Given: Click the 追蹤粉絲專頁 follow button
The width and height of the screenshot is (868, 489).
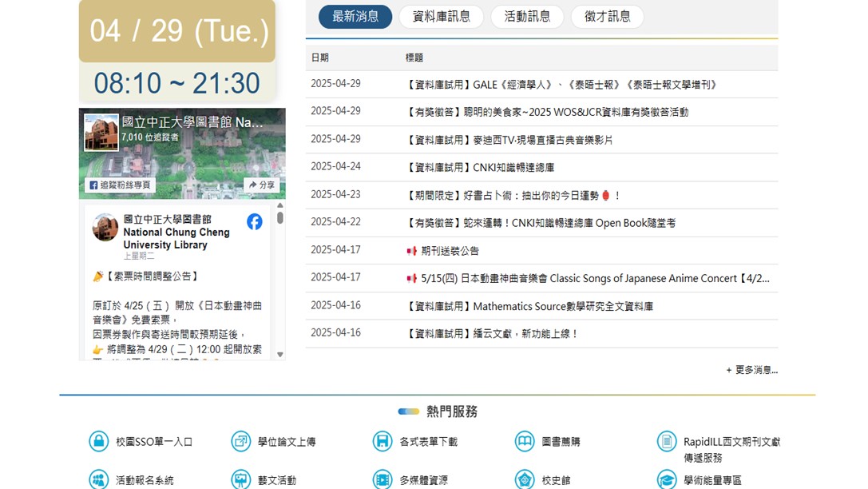Looking at the screenshot, I should point(121,185).
